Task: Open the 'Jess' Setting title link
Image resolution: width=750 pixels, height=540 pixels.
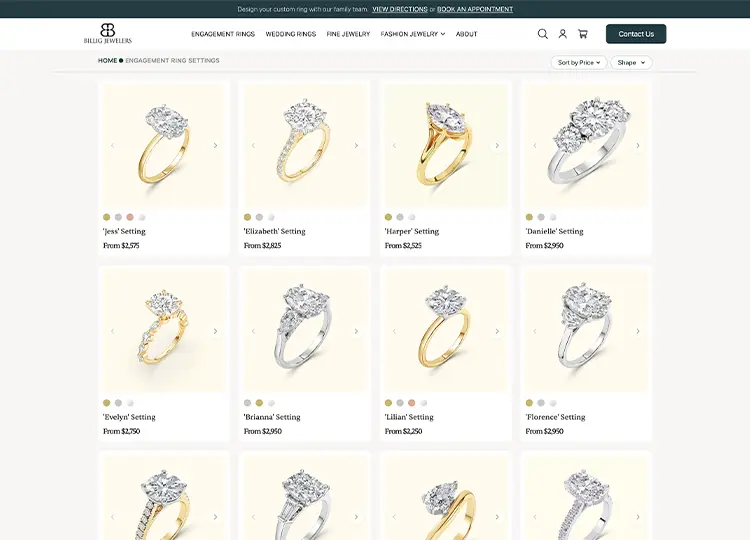Action: [124, 231]
